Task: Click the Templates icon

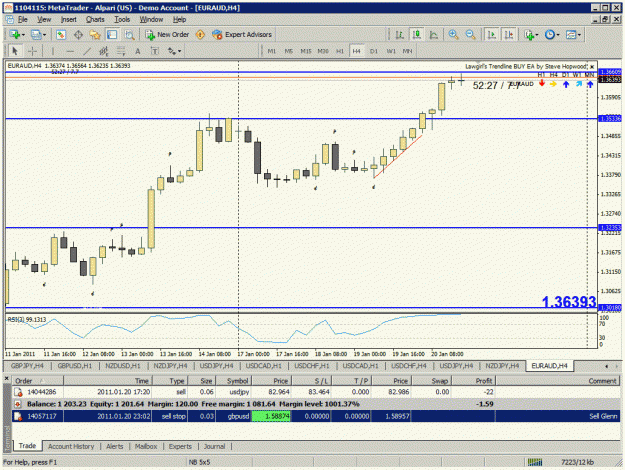Action: [x=571, y=35]
